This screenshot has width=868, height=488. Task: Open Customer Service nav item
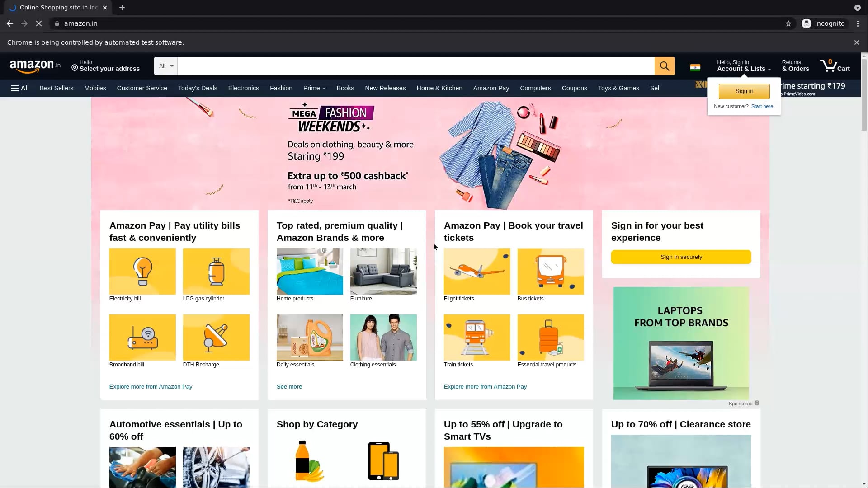click(142, 88)
